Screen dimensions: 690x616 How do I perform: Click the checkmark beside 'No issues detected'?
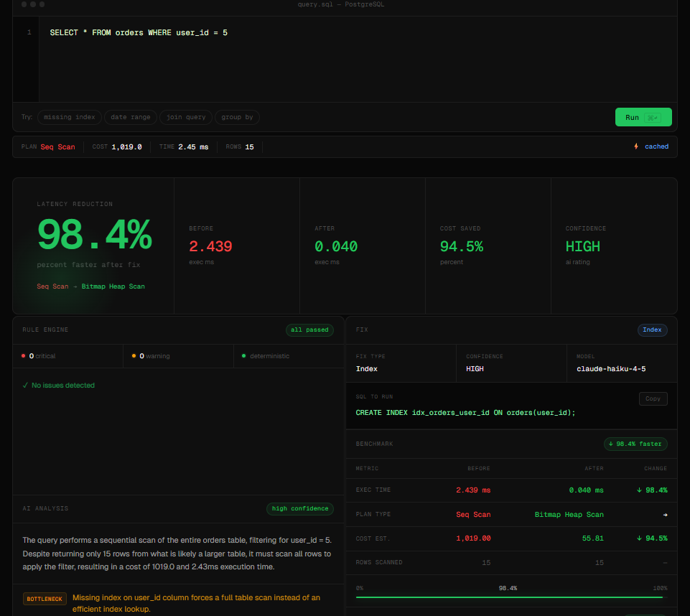point(25,385)
